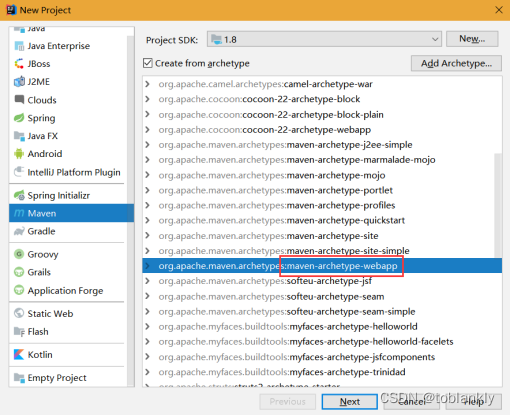Screen dimensions: 510x415
Task: Select Java Enterprise project type
Action: point(68,46)
